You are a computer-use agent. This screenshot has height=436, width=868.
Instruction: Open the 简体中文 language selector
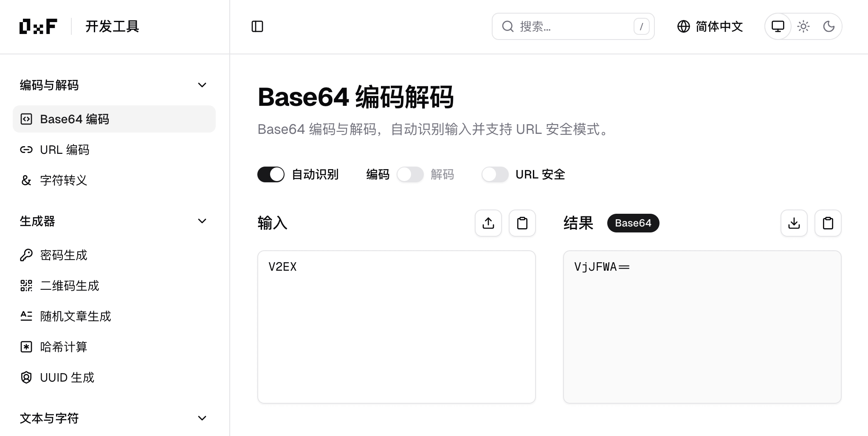point(710,26)
